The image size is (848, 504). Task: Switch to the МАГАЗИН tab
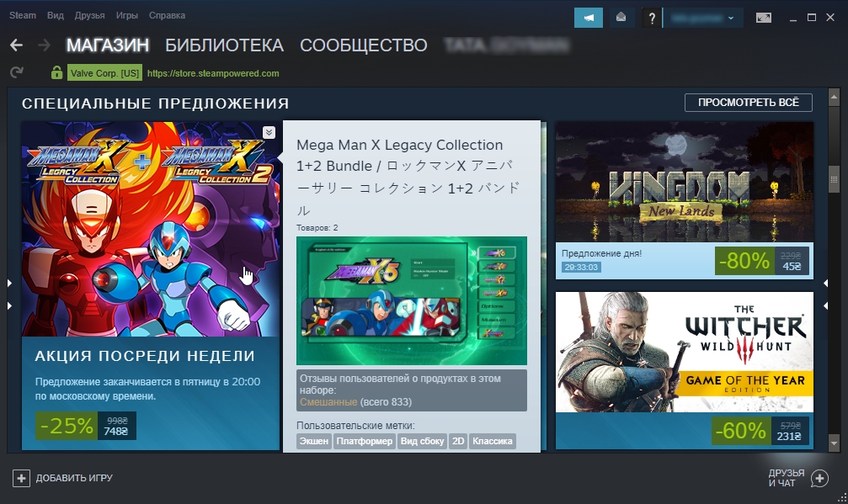108,45
